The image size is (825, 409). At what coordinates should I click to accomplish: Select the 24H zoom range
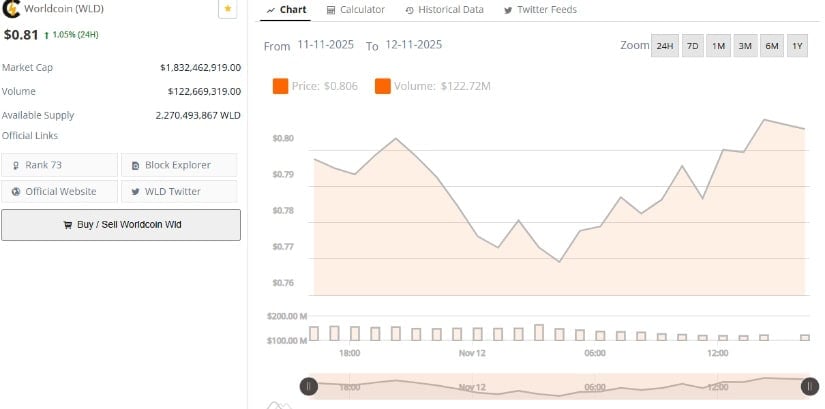coord(664,46)
